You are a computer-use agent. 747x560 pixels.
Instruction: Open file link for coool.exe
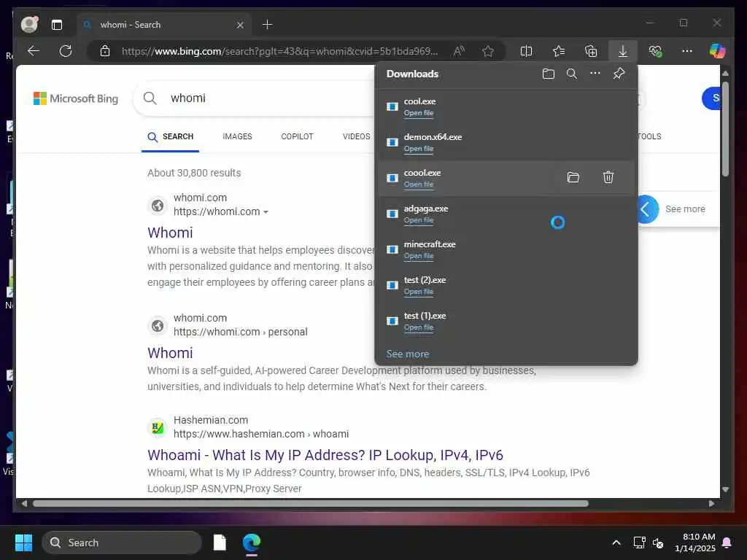(419, 184)
